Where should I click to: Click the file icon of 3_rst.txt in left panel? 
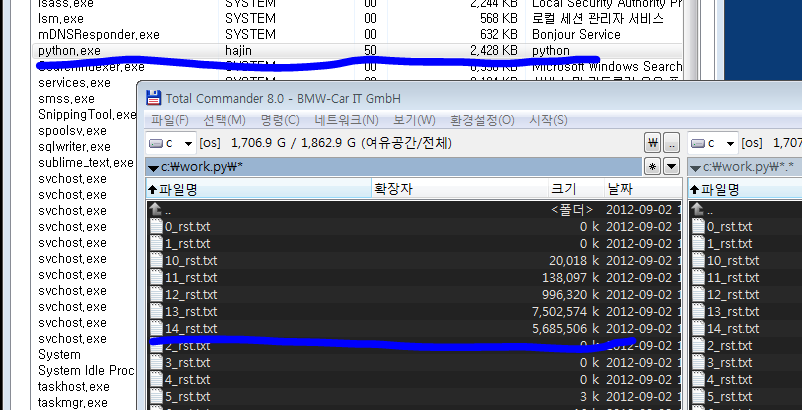[156, 362]
